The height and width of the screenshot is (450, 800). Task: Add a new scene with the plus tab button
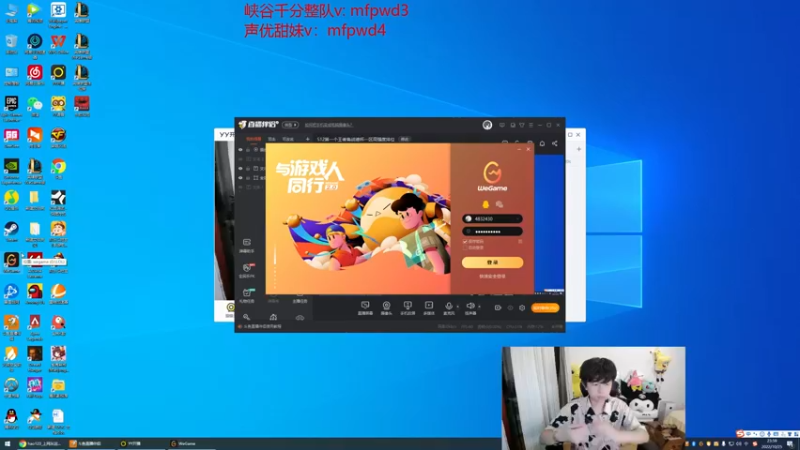(x=307, y=139)
